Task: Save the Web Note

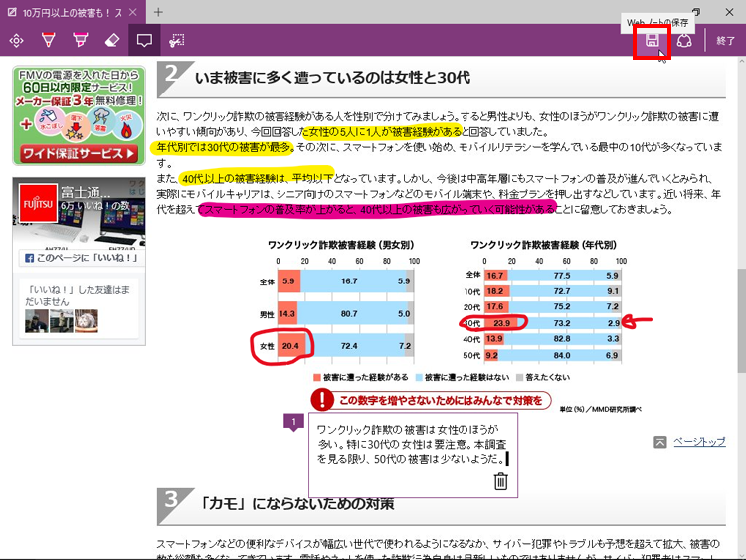Action: click(652, 41)
